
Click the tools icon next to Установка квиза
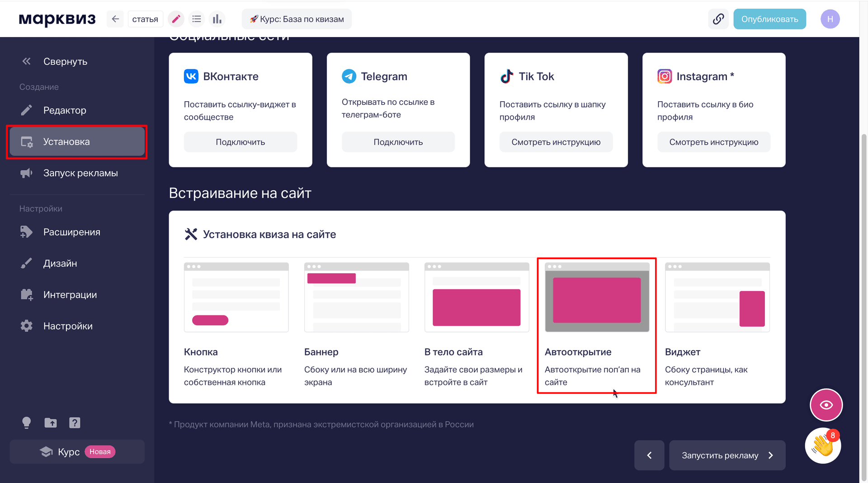tap(191, 234)
